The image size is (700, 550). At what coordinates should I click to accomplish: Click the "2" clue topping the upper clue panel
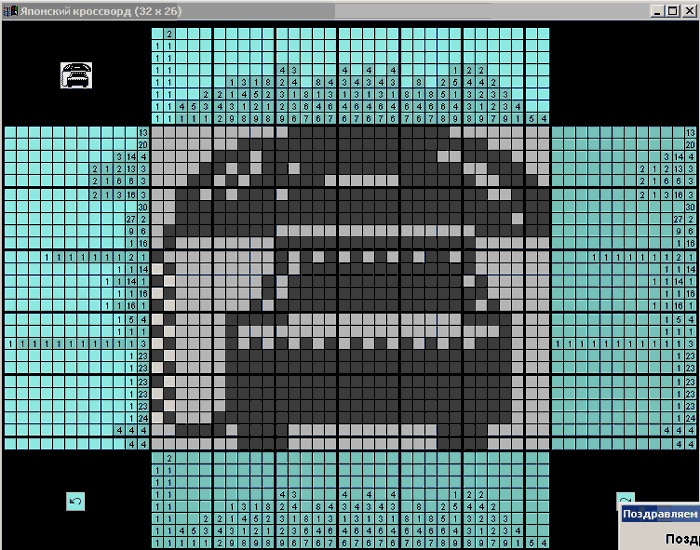[x=169, y=34]
